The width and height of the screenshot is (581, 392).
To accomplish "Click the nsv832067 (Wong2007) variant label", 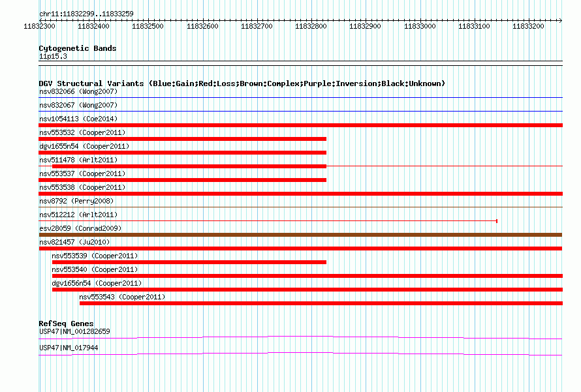I will point(78,105).
